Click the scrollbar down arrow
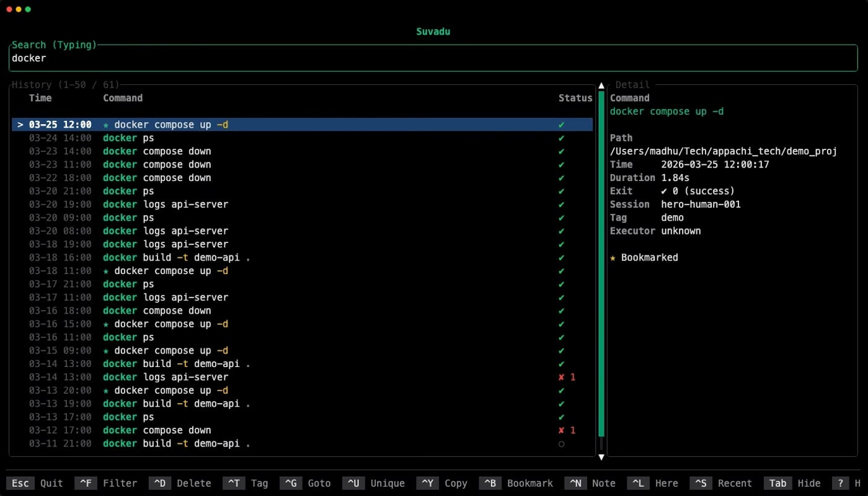 point(601,457)
